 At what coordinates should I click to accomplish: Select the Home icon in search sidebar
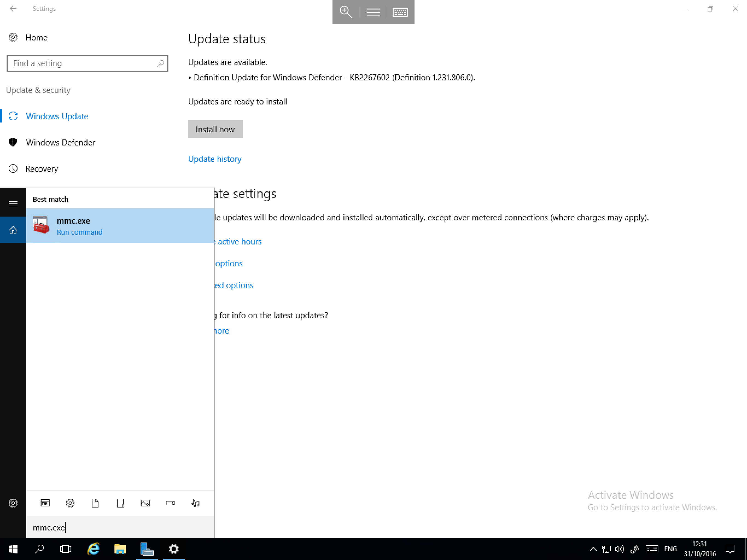pyautogui.click(x=13, y=230)
